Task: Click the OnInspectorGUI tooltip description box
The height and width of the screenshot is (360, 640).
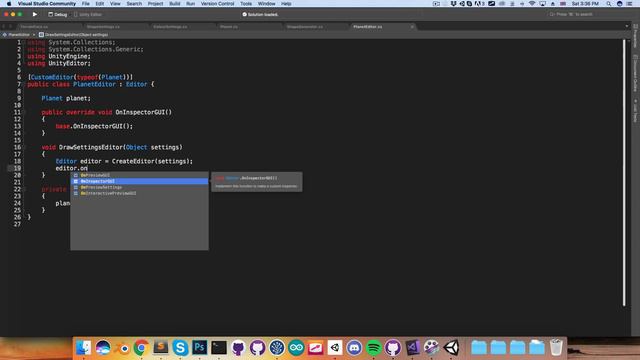Action: (257, 182)
